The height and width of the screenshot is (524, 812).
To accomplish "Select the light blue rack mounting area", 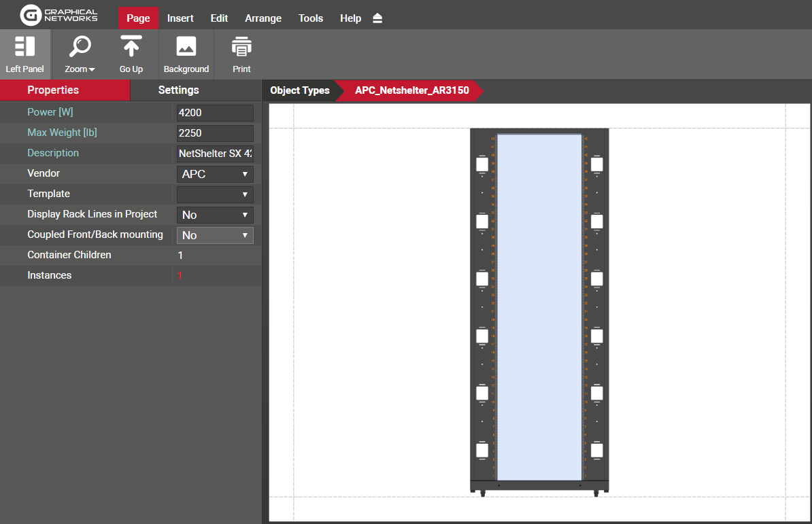I will coord(539,306).
